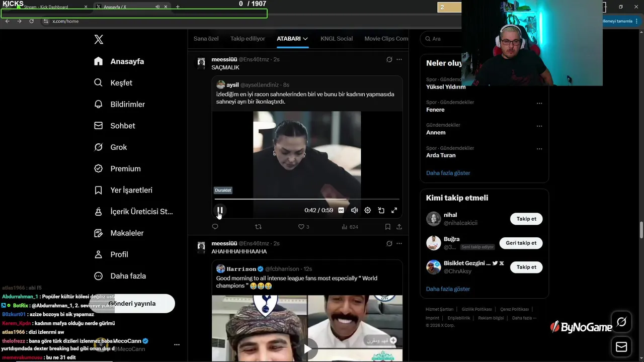
Task: Open more options for Fenere trend
Action: pyautogui.click(x=539, y=104)
